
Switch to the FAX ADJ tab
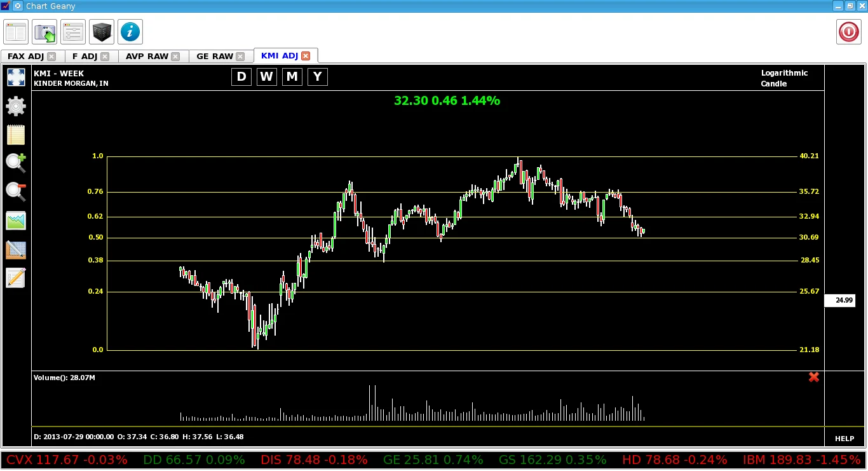click(26, 57)
